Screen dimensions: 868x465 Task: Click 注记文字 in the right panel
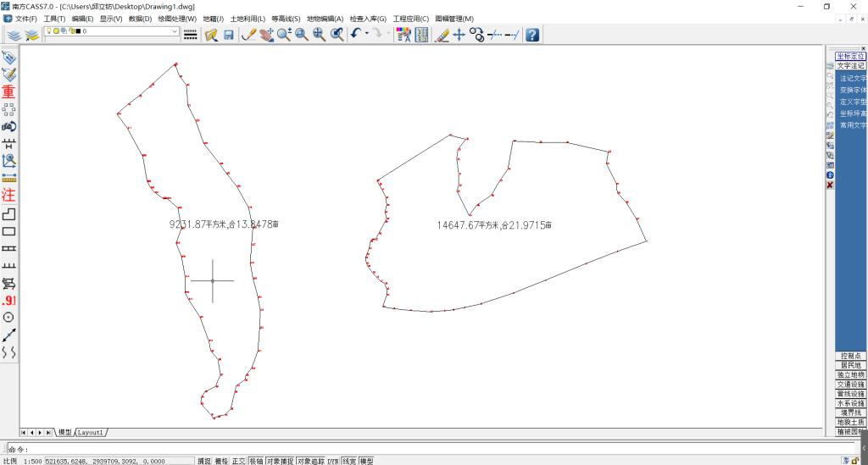853,78
